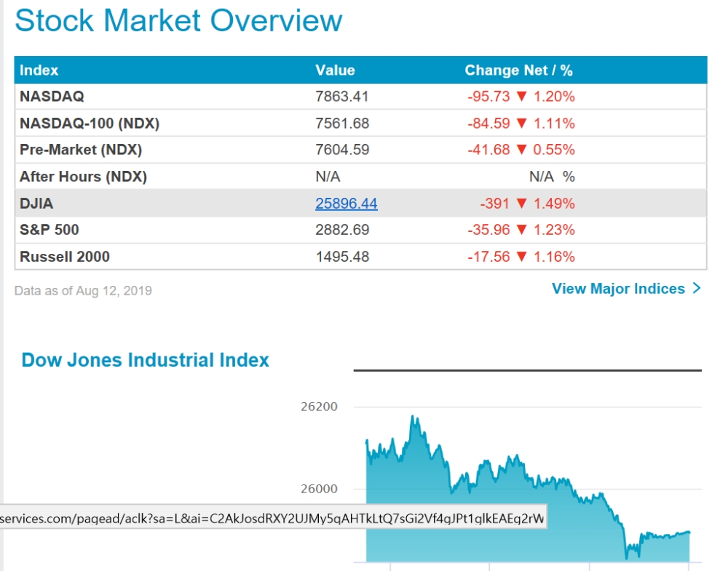Click the Dow Jones area chart
This screenshot has height=571, width=728.
[x=528, y=487]
